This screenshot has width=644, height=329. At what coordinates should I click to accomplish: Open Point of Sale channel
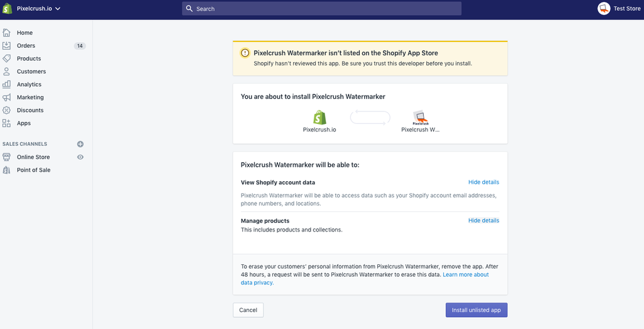(33, 170)
